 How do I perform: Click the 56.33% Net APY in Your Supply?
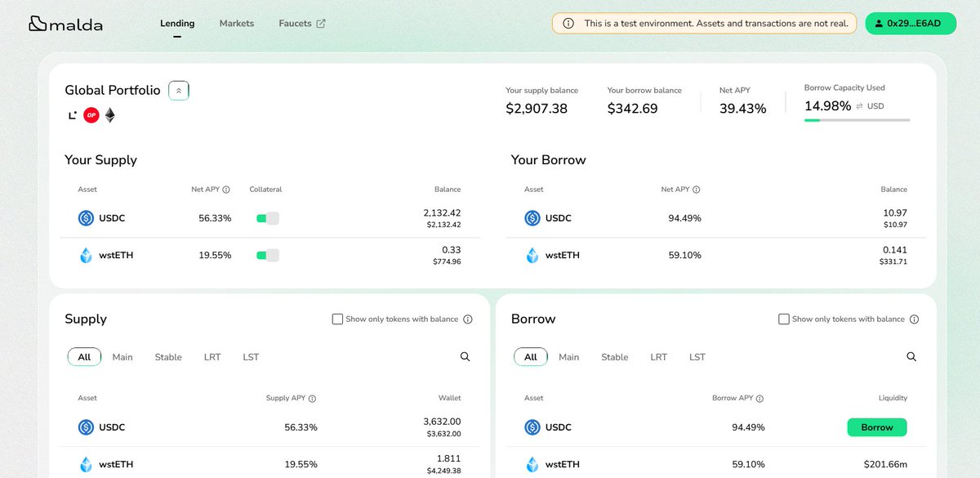[x=215, y=218]
